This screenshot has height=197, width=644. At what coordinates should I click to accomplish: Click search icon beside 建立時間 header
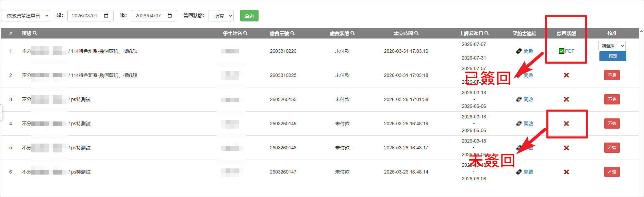tap(416, 33)
